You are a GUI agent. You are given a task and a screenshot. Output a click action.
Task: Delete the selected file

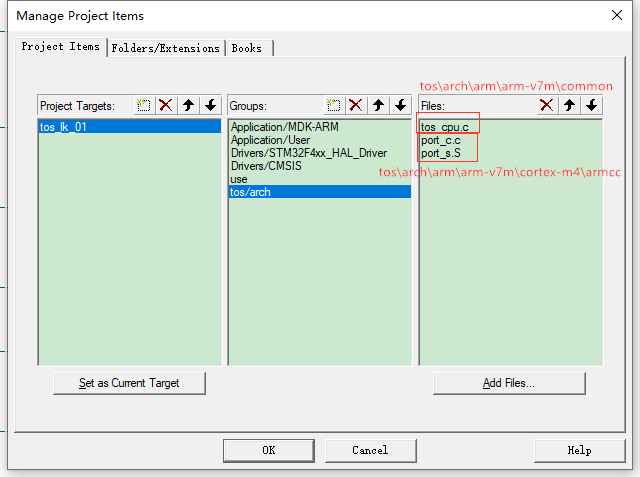point(547,105)
